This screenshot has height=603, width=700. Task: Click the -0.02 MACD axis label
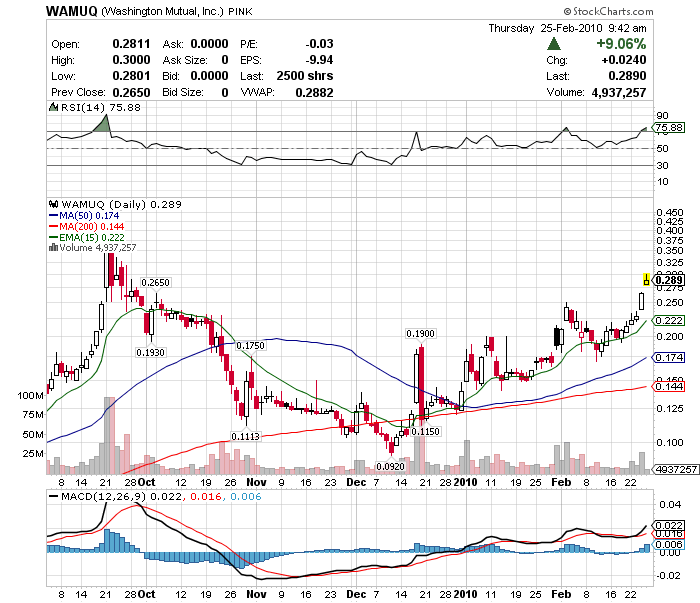tap(669, 575)
